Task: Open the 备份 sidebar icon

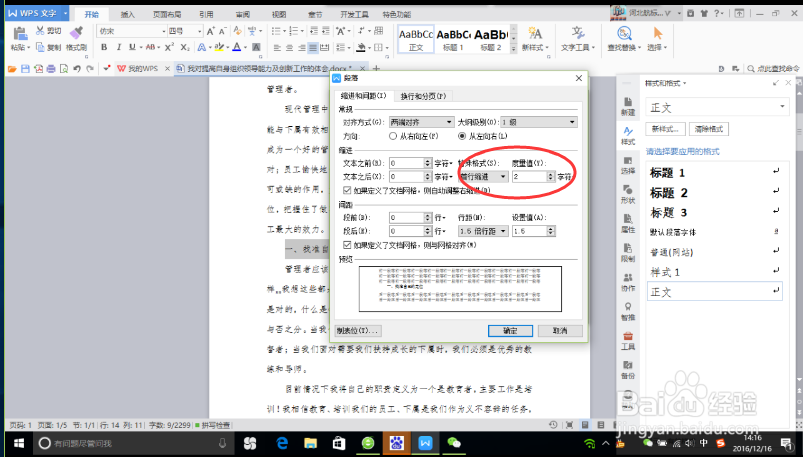Action: click(x=628, y=369)
